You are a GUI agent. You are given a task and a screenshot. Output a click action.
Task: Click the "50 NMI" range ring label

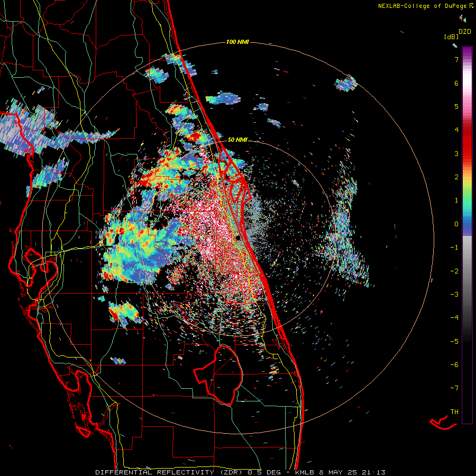(x=237, y=140)
